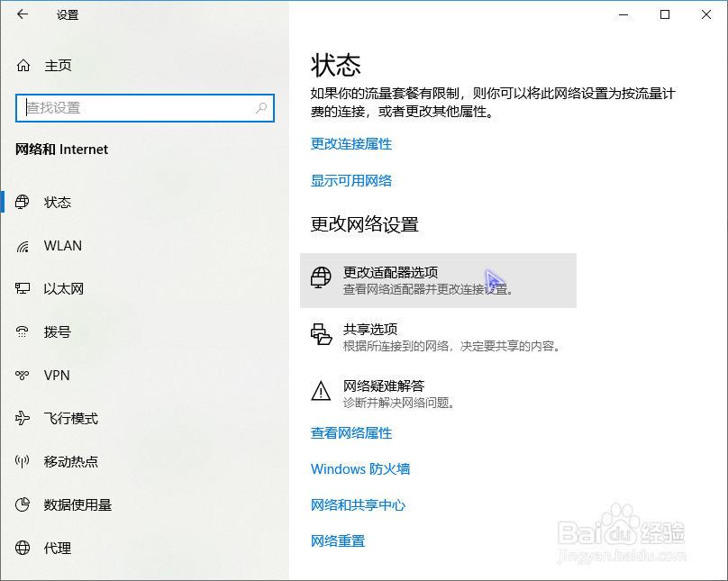Select the 代理 globe icon
Viewport: 728px width, 581px height.
[x=23, y=548]
